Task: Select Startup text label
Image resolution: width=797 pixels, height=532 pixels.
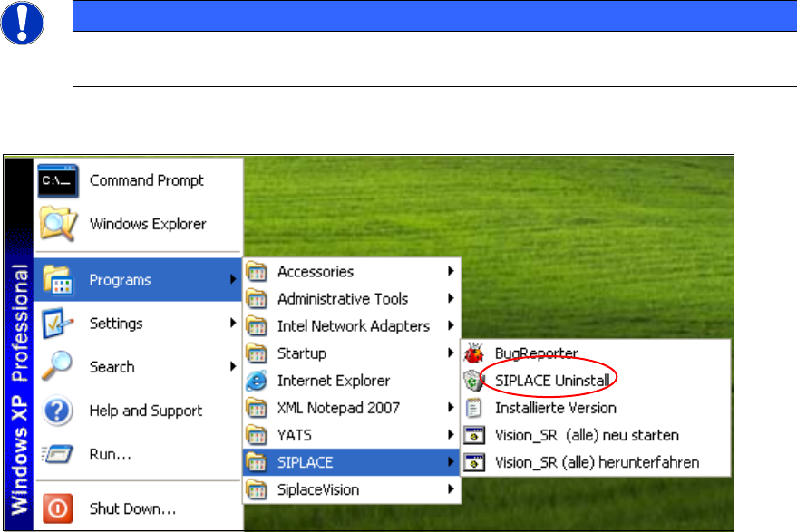Action: (x=302, y=353)
